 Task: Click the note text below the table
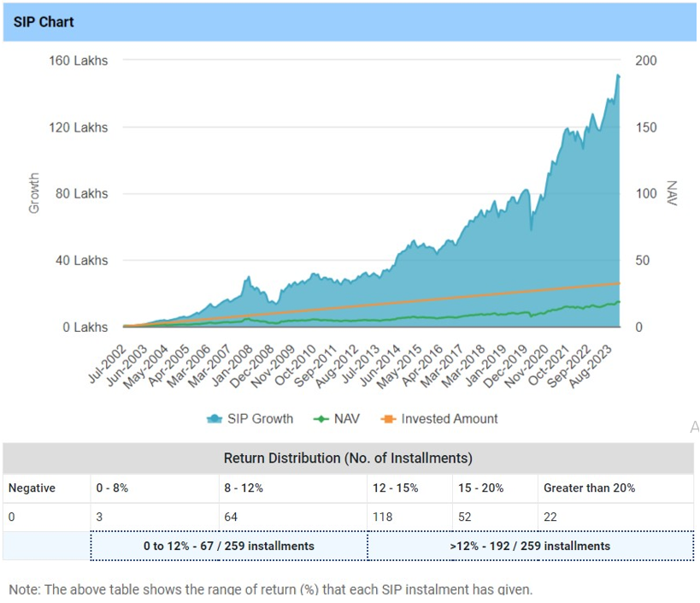tap(270, 589)
